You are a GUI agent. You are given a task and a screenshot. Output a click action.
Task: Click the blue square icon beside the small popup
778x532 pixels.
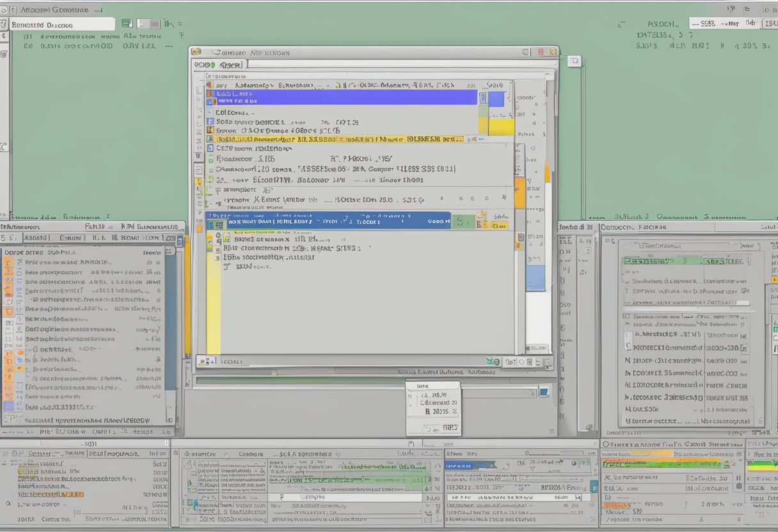point(544,391)
